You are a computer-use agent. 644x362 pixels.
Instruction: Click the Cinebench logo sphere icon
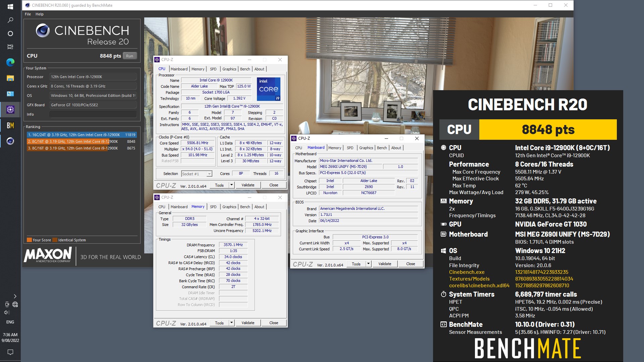43,31
